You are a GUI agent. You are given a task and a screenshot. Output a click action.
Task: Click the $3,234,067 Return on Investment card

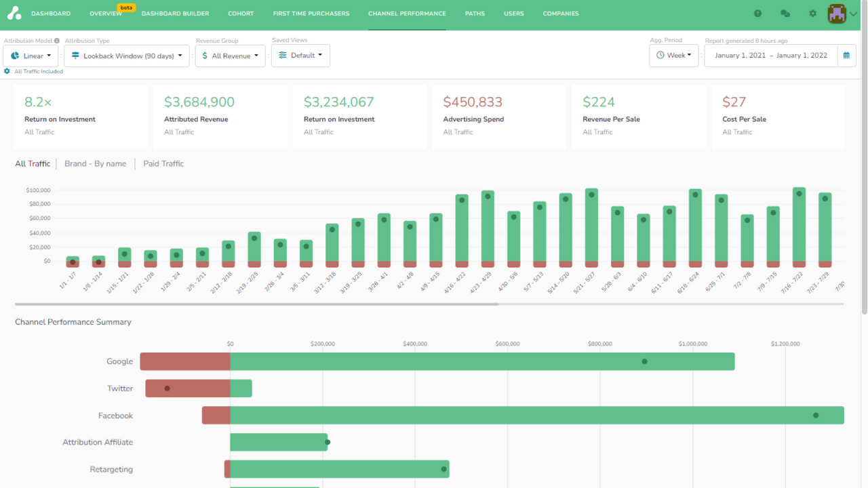(x=360, y=117)
